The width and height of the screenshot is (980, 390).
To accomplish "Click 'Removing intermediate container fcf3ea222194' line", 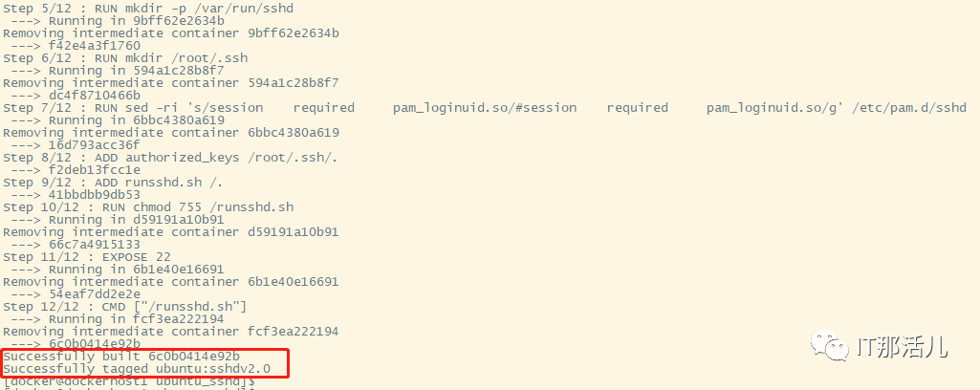I will [x=170, y=332].
